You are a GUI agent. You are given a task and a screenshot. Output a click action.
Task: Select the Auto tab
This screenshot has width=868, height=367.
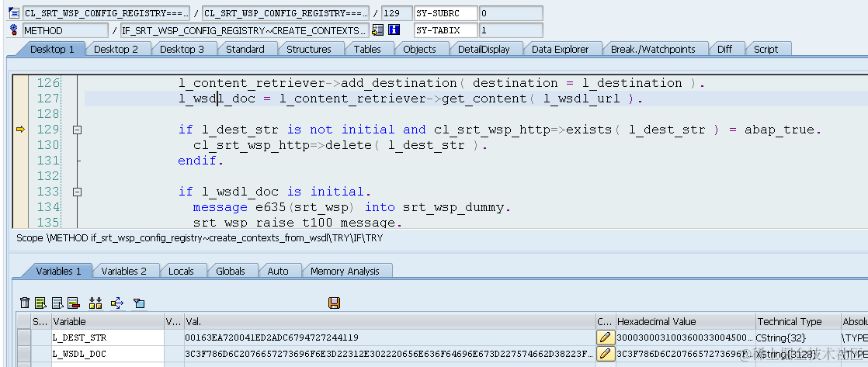[x=278, y=272]
